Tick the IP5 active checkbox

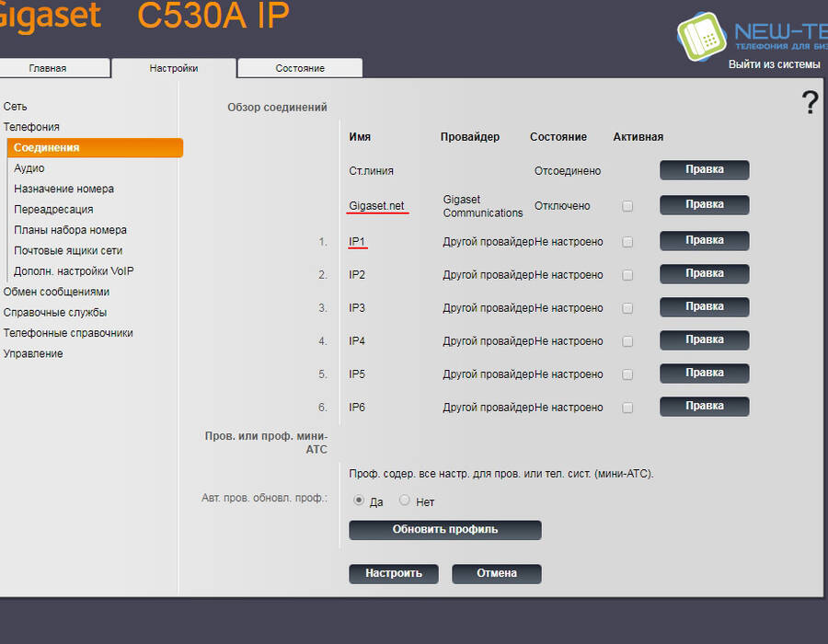[x=627, y=374]
